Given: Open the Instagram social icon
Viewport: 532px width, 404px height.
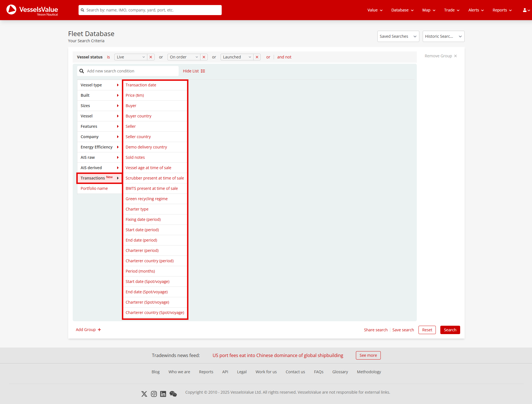Looking at the screenshot, I should point(154,394).
